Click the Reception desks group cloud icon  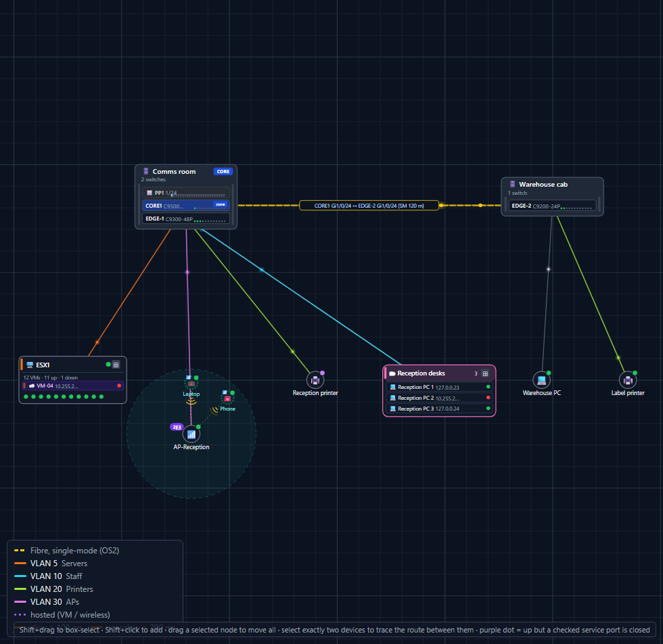pos(392,373)
